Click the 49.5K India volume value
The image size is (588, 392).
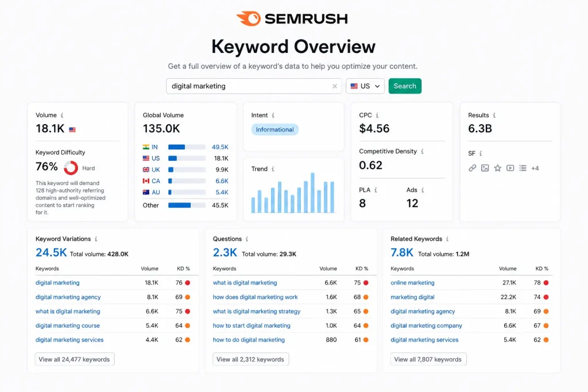[220, 148]
